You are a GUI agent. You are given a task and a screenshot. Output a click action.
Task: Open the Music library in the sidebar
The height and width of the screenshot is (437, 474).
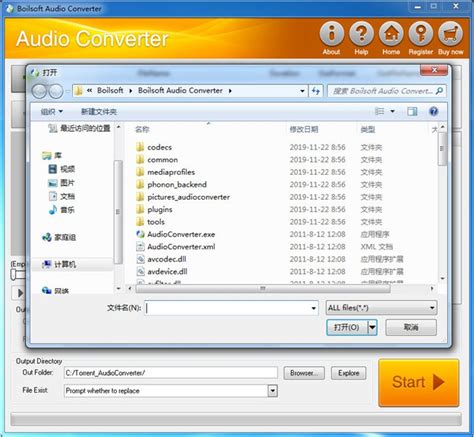coord(62,210)
